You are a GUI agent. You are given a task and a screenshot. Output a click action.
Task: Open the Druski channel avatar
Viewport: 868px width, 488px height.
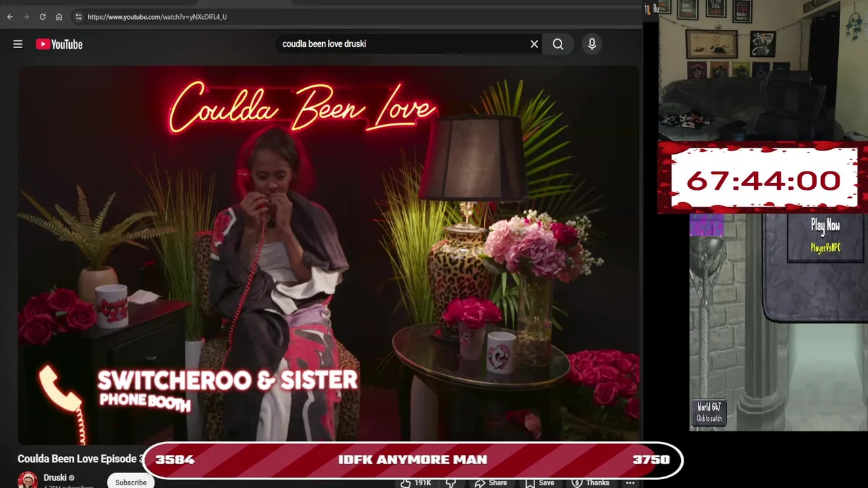(x=27, y=480)
